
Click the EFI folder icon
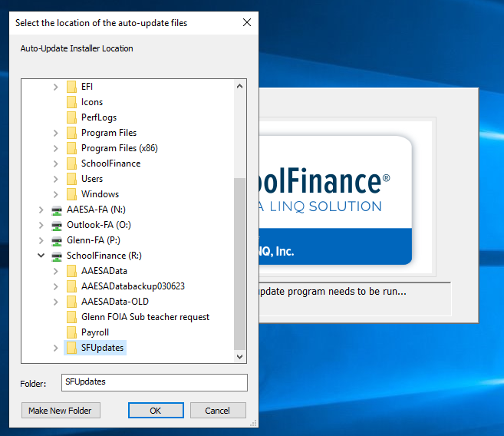click(71, 87)
